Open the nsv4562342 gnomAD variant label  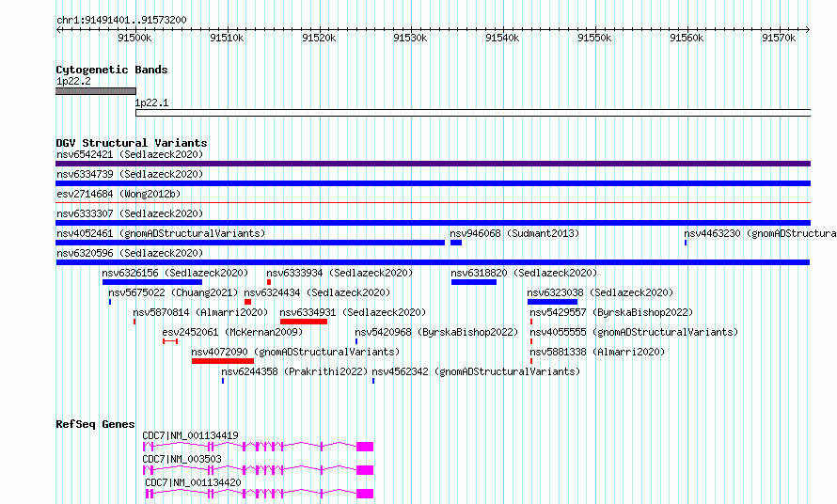pyautogui.click(x=476, y=371)
